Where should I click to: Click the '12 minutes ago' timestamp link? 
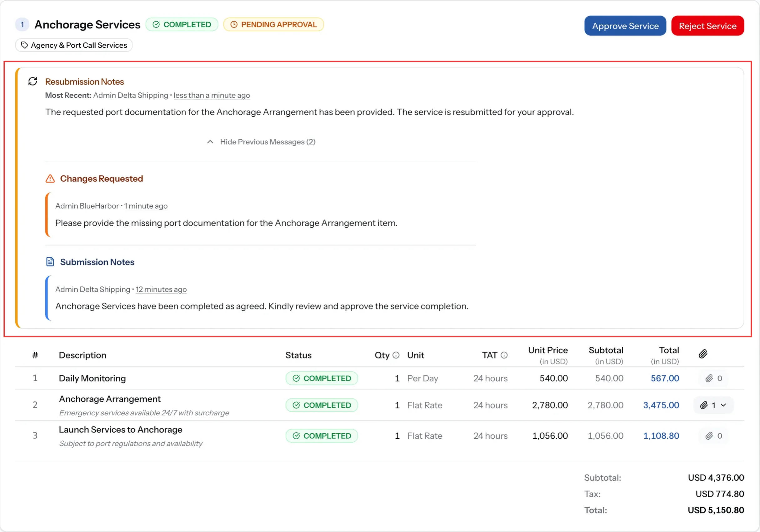[x=161, y=289]
